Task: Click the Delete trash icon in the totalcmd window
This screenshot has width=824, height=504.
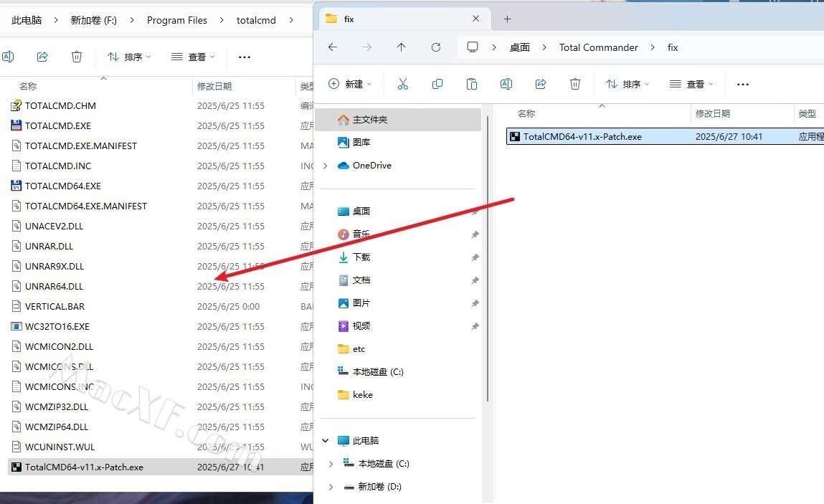Action: pos(77,57)
